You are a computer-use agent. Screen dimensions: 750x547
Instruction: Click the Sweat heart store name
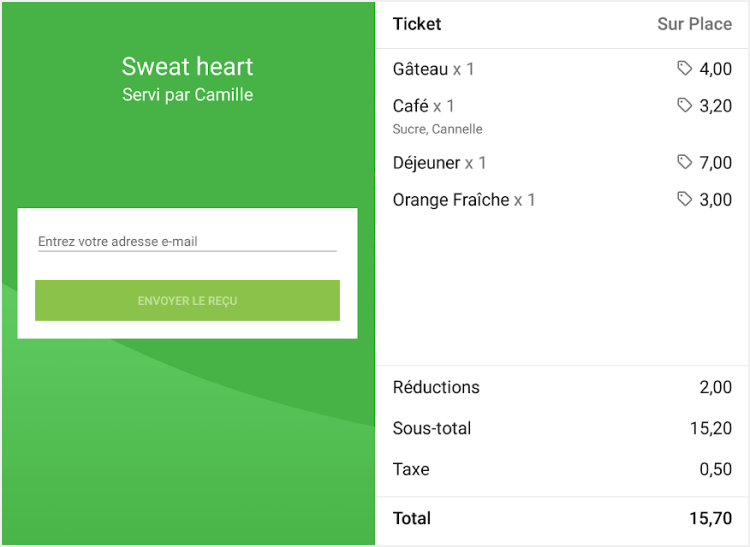pyautogui.click(x=187, y=67)
